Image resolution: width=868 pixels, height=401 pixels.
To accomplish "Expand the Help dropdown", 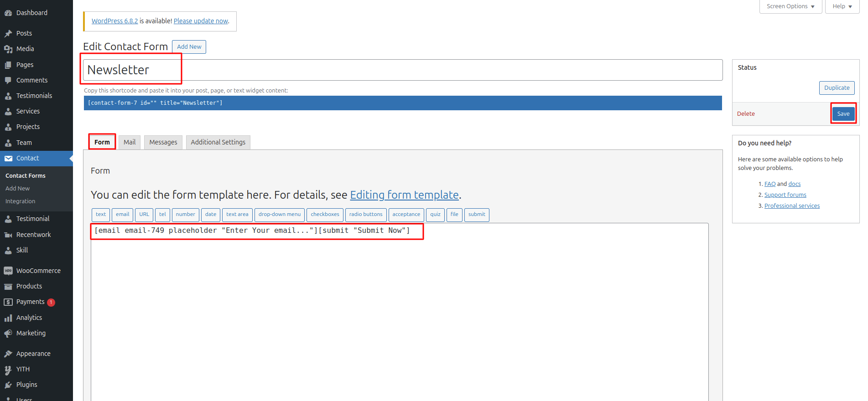I will point(842,6).
